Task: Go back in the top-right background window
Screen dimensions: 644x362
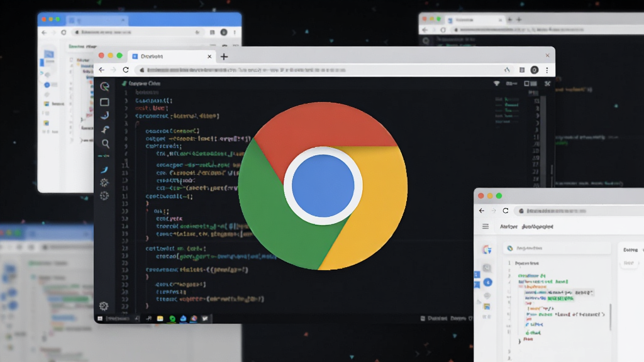Action: pos(425,30)
